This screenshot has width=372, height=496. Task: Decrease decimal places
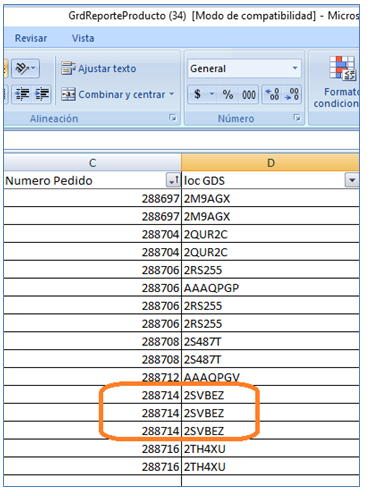[292, 94]
